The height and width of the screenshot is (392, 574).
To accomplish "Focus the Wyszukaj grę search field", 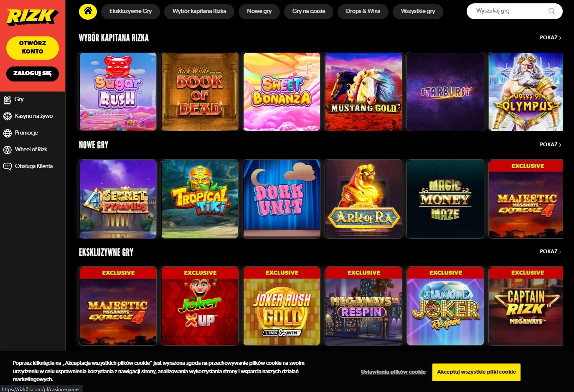I will point(510,11).
